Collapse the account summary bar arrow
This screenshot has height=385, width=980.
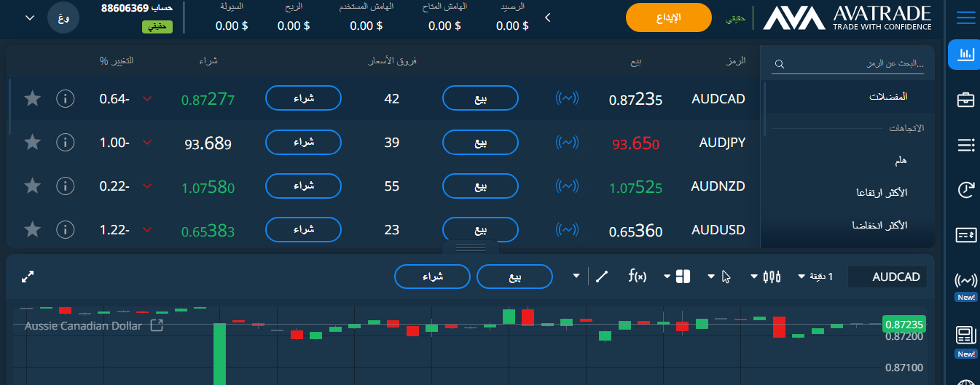(548, 17)
